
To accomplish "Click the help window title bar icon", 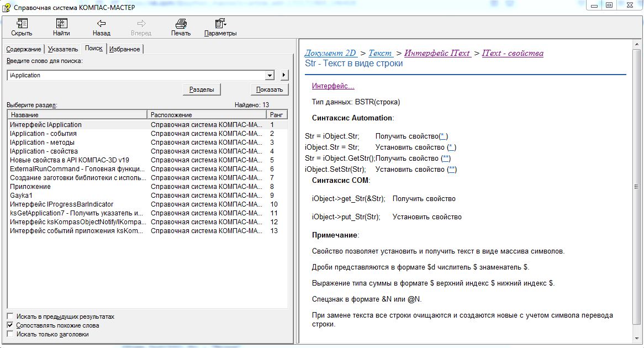I will tap(6, 7).
